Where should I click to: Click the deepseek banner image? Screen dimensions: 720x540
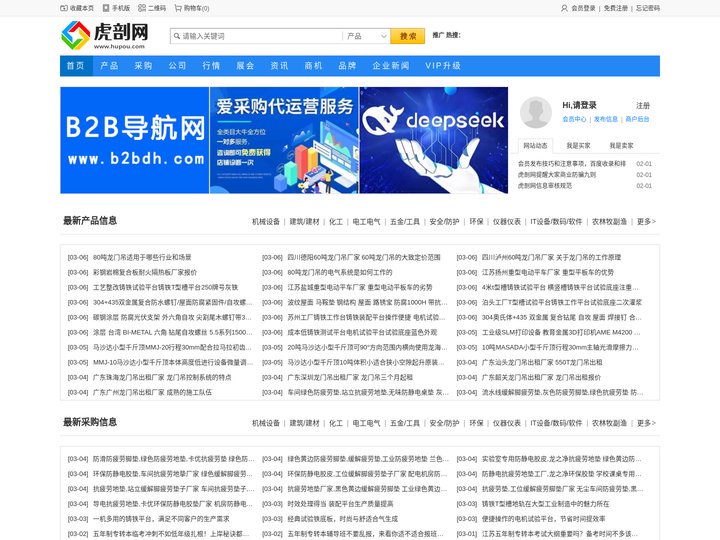[x=433, y=140]
